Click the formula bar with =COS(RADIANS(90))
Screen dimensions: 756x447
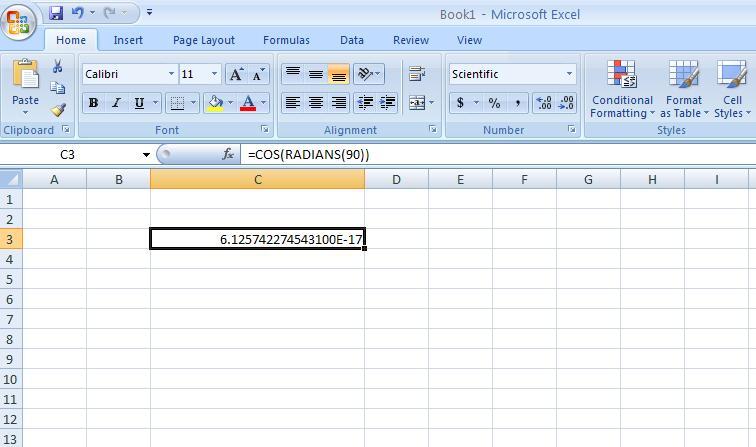tap(498, 155)
